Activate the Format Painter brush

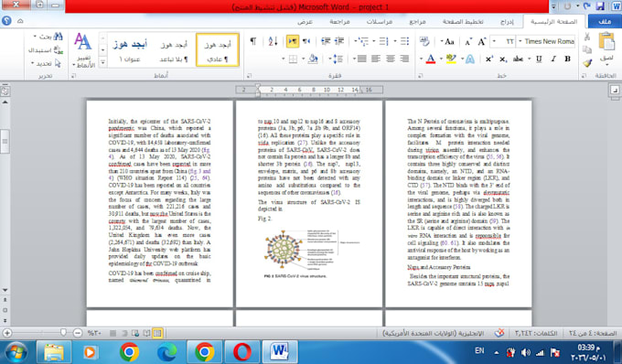[587, 63]
